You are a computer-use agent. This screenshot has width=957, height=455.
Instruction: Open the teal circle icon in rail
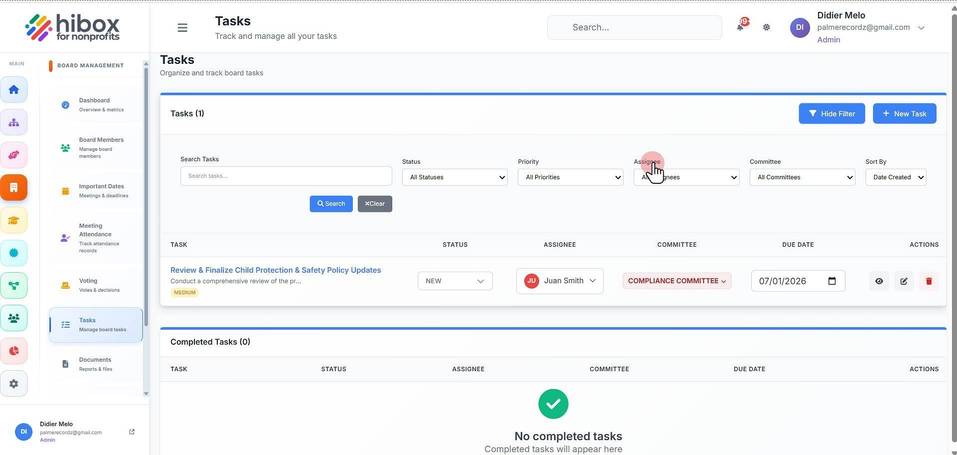pyautogui.click(x=13, y=252)
